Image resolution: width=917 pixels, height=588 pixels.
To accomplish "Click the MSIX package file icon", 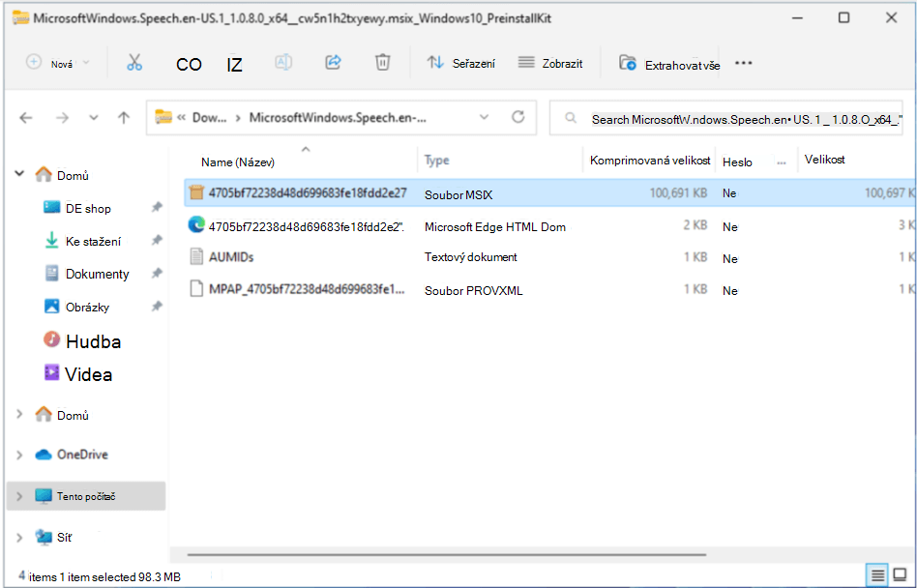I will point(196,192).
